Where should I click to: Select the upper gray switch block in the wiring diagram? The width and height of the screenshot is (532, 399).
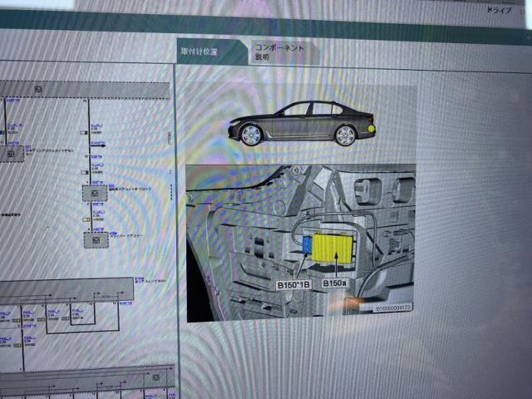(x=97, y=194)
